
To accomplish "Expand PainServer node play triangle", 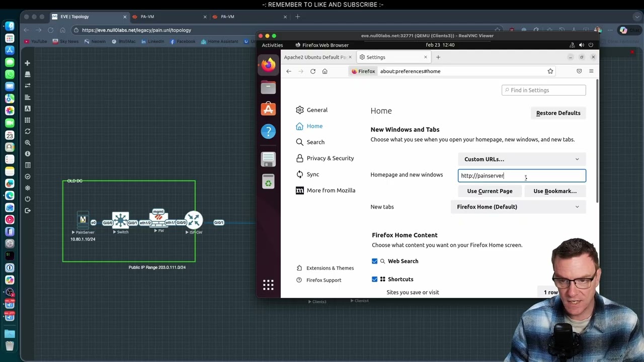I will tap(73, 232).
